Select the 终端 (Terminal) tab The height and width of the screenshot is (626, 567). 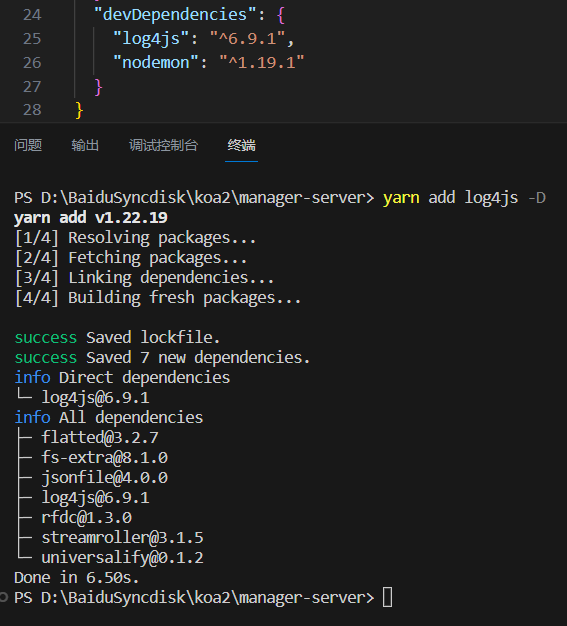[242, 145]
